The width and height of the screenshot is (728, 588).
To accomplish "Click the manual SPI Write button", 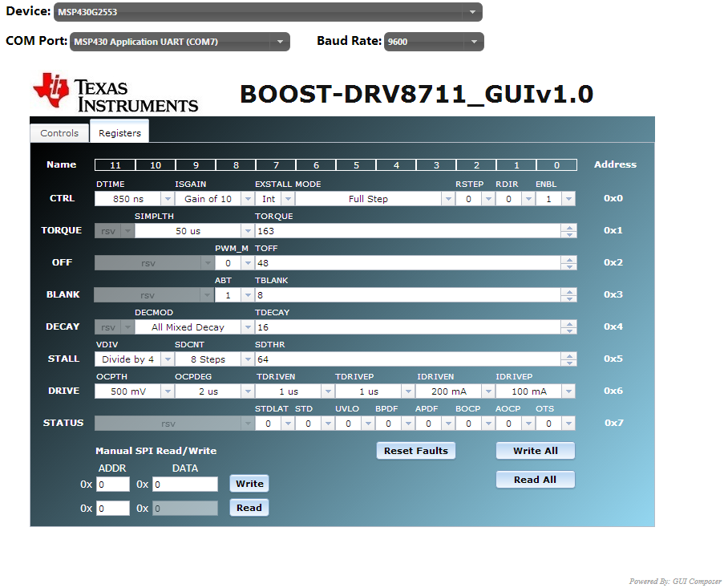I will point(249,484).
